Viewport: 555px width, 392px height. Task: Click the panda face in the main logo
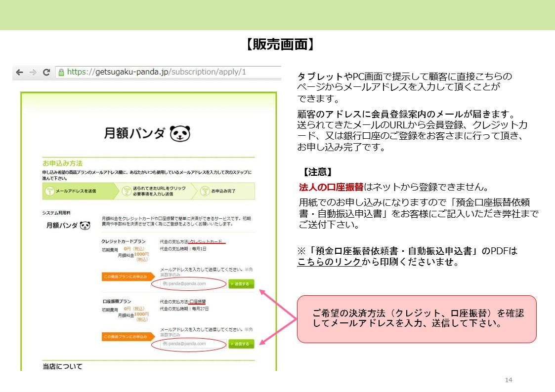[x=180, y=134]
